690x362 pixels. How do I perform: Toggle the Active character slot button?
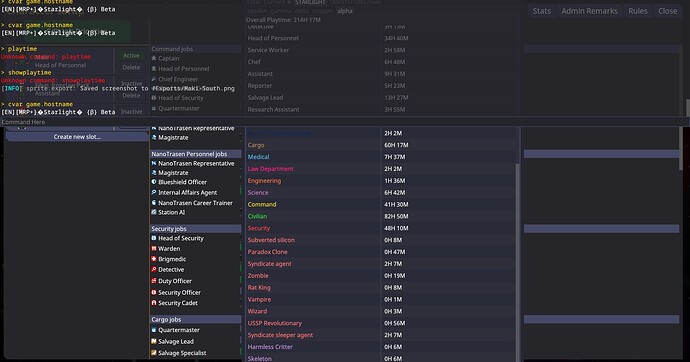pos(131,55)
